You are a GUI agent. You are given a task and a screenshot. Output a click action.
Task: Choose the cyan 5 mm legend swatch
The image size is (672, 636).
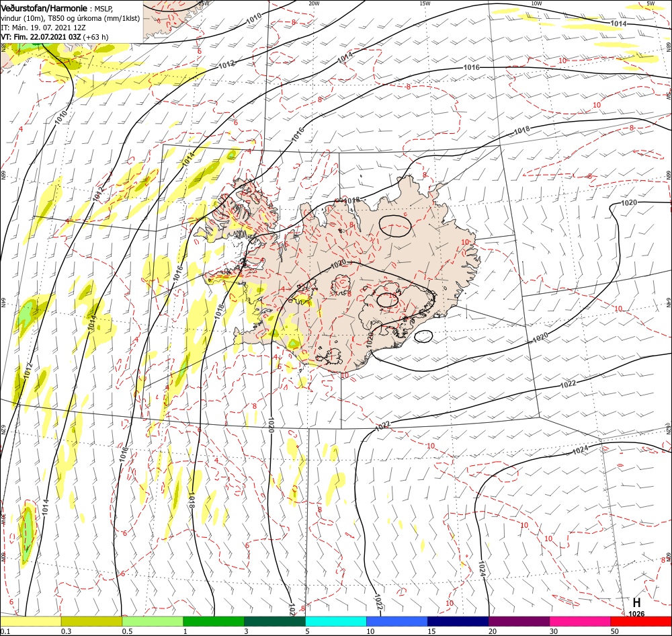[x=336, y=621]
